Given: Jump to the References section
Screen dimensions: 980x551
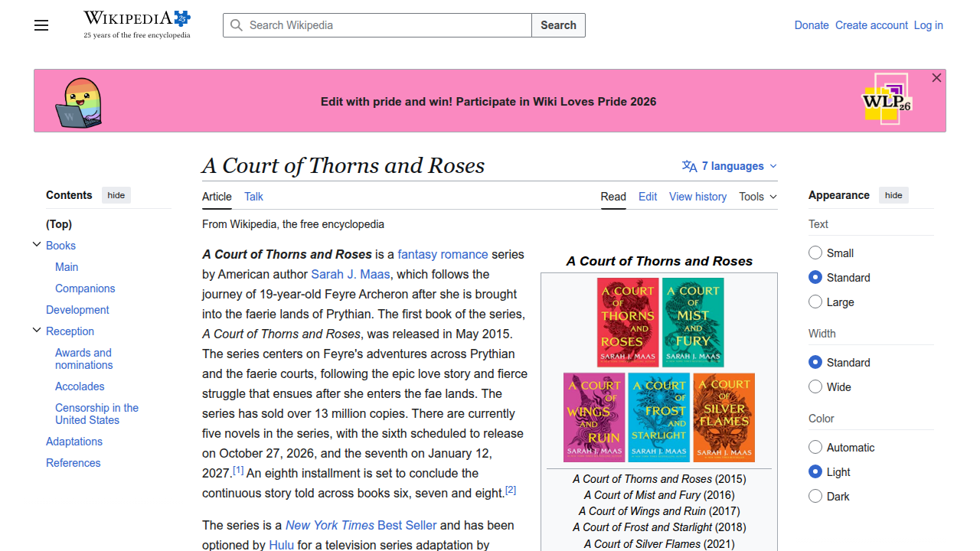Looking at the screenshot, I should point(73,463).
